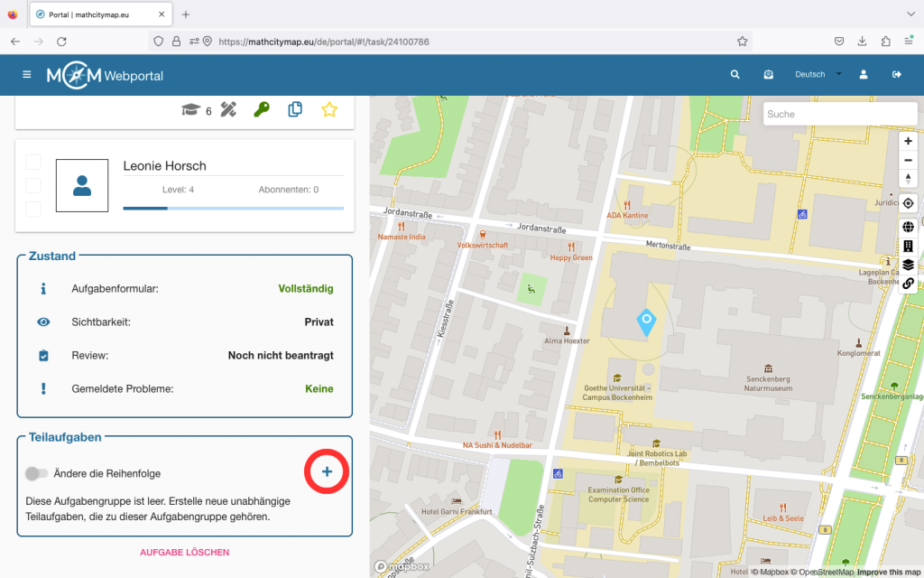Tick the bottom checkbox next to the avatar
The width and height of the screenshot is (924, 578).
(x=33, y=209)
